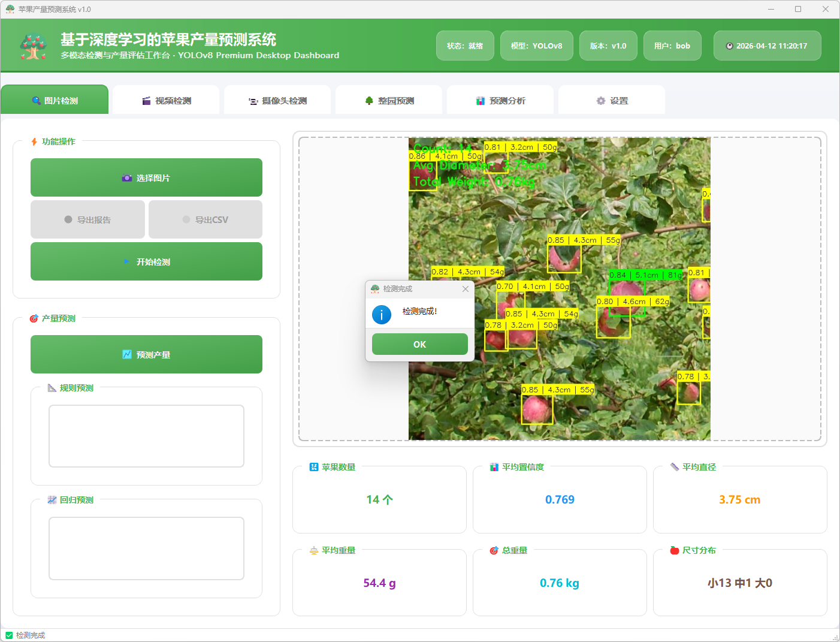Click the apple tree logo in header

point(33,46)
